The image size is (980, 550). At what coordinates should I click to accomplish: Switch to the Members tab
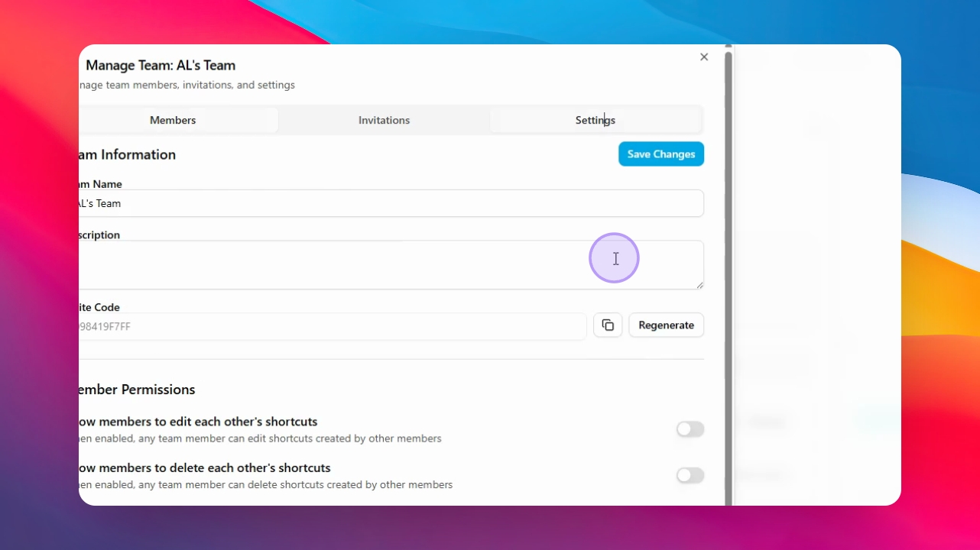[x=173, y=120]
